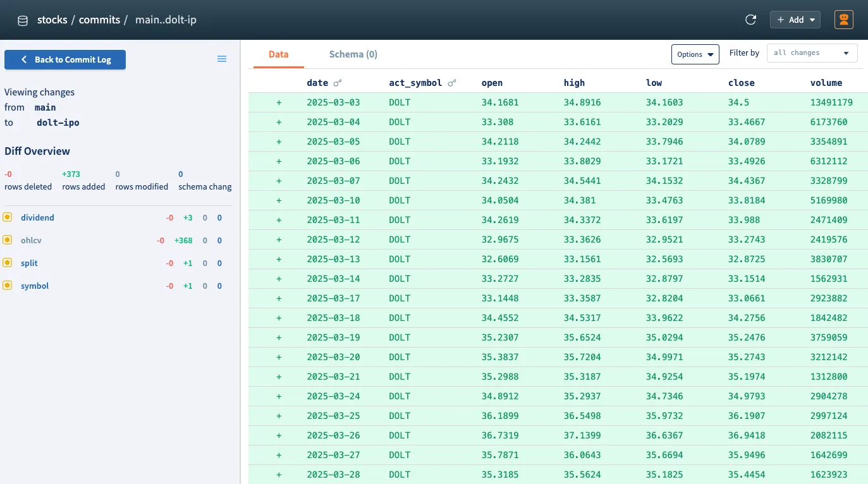Click the main..dolt-ip breadcrumb text
This screenshot has height=484, width=868.
(166, 20)
